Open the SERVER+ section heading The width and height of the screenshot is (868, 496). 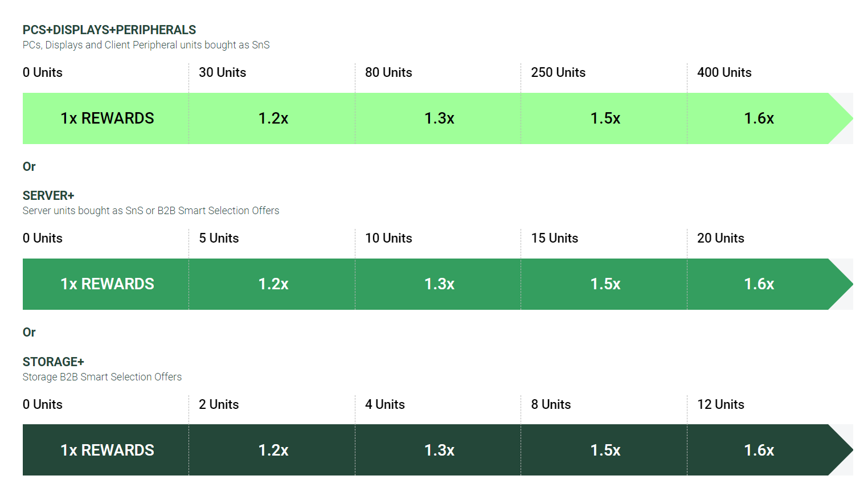[48, 196]
